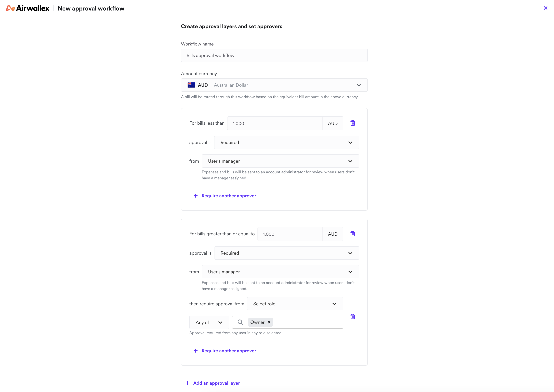Open the Select role dropdown
Image resolution: width=554 pixels, height=392 pixels.
click(x=295, y=304)
